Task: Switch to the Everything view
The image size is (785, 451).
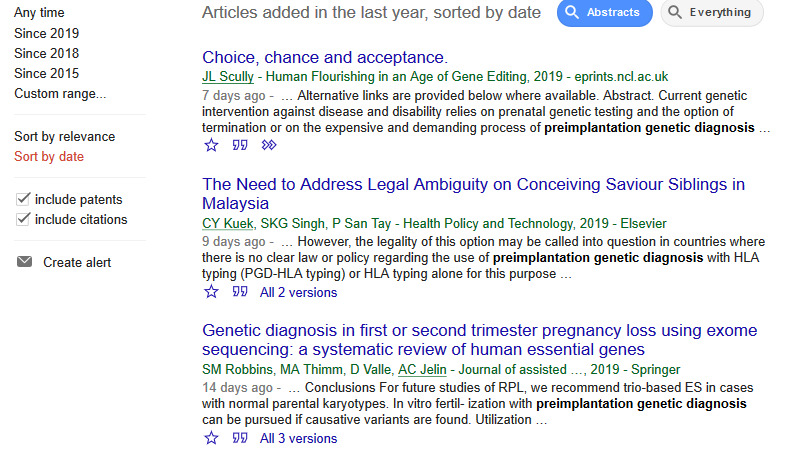Action: coord(711,13)
